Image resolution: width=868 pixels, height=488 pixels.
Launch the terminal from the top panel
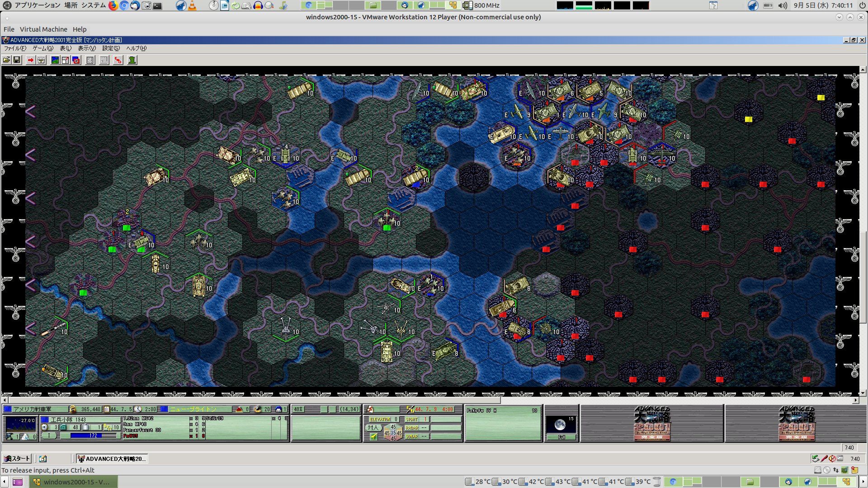click(x=157, y=5)
